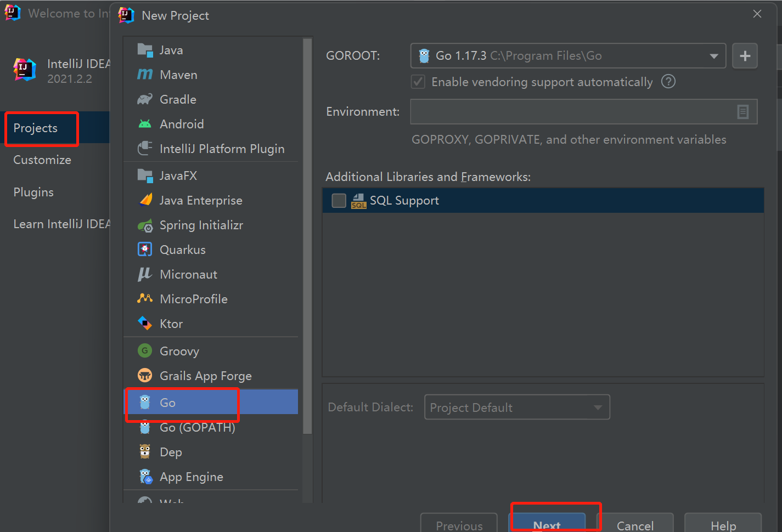Select the Dep project type label
Viewport: 782px width, 532px height.
coord(171,452)
